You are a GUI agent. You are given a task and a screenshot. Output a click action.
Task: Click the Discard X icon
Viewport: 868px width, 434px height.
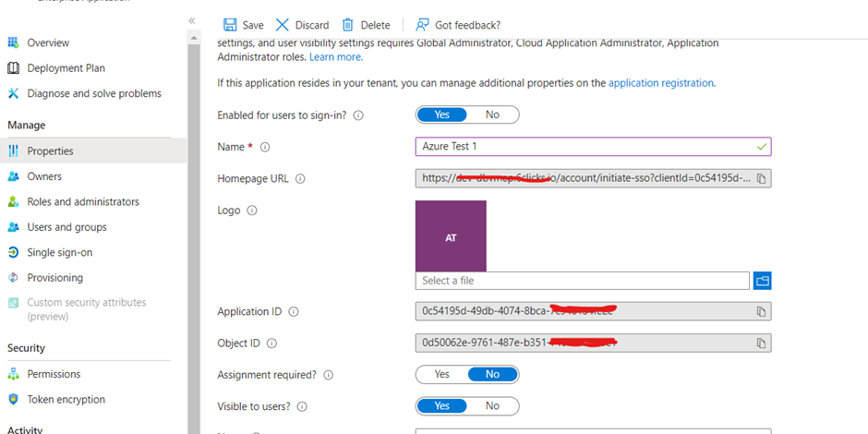click(283, 25)
